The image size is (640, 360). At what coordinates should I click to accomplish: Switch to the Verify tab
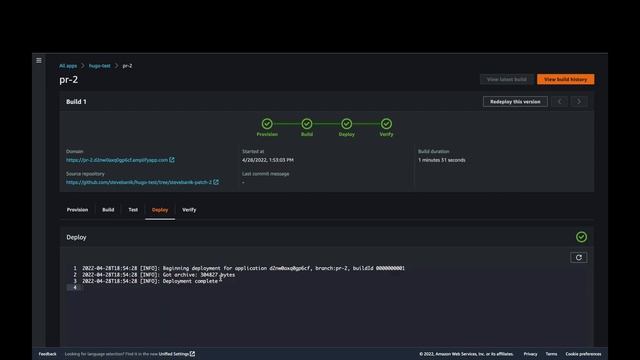(x=189, y=210)
